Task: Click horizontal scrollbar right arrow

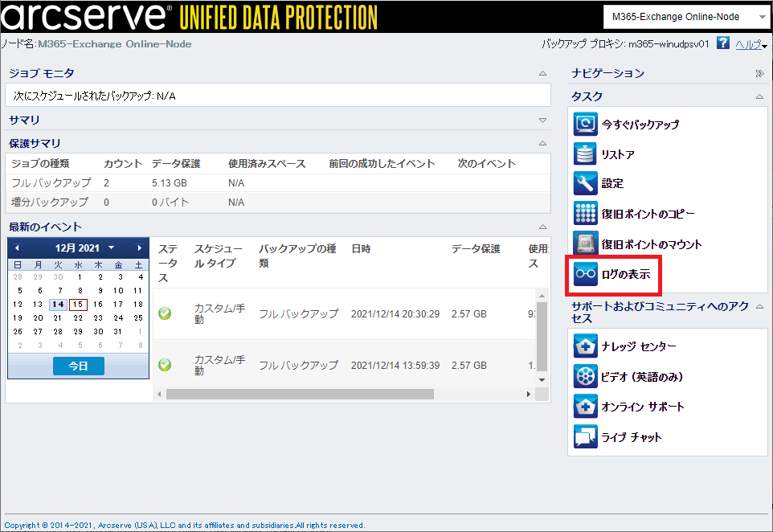Action: coord(529,394)
